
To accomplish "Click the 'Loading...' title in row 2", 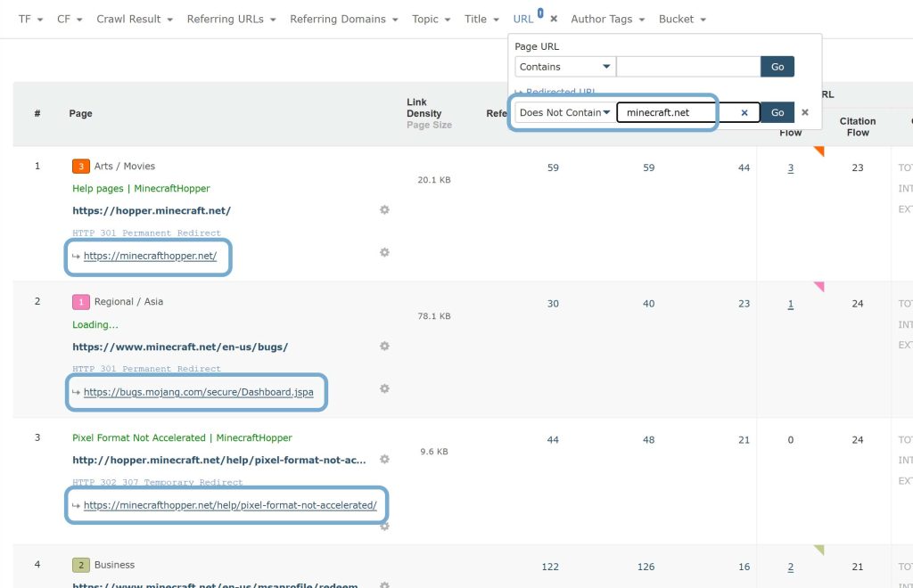I will [95, 324].
